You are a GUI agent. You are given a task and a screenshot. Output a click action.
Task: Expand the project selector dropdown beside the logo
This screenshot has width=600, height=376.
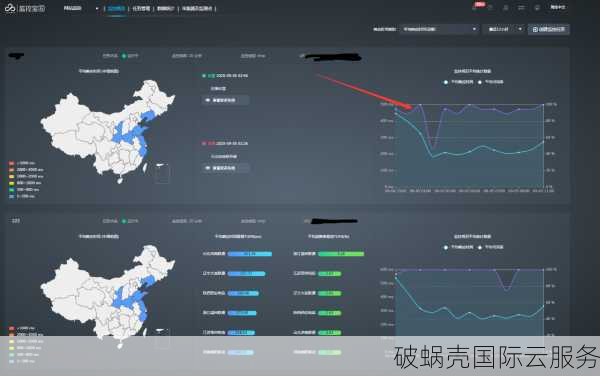click(x=81, y=8)
